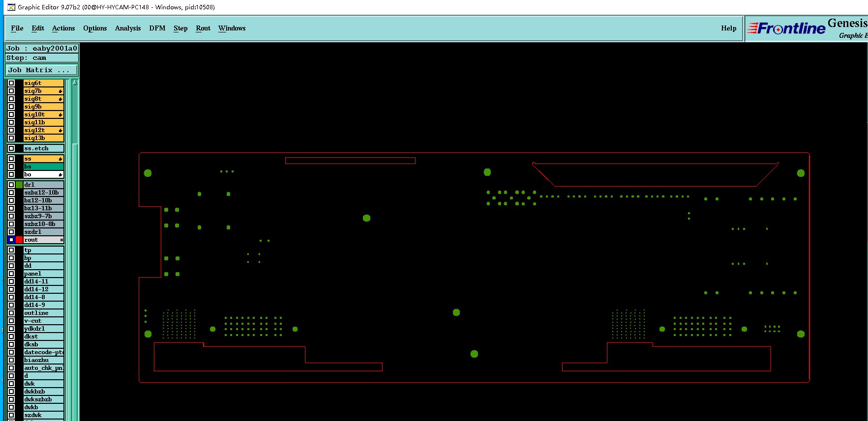Toggle the drl layer checkbox
The height and width of the screenshot is (421, 868).
point(11,185)
